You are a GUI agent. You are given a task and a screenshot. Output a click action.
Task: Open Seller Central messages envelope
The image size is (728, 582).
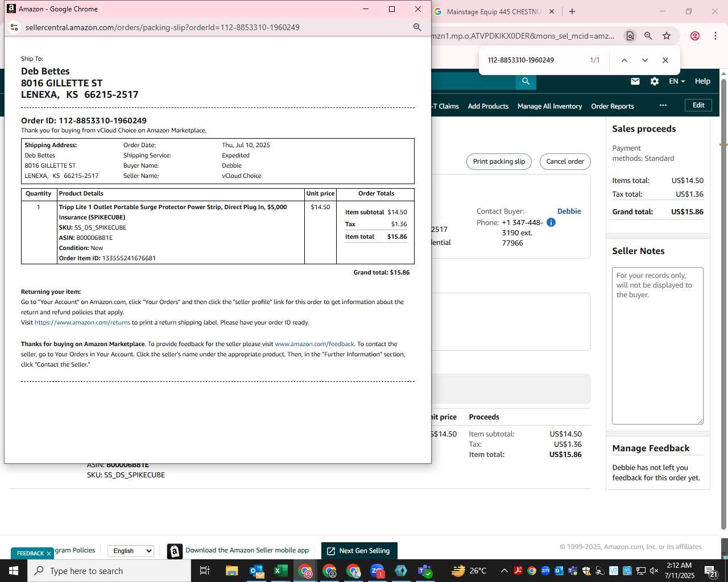635,81
